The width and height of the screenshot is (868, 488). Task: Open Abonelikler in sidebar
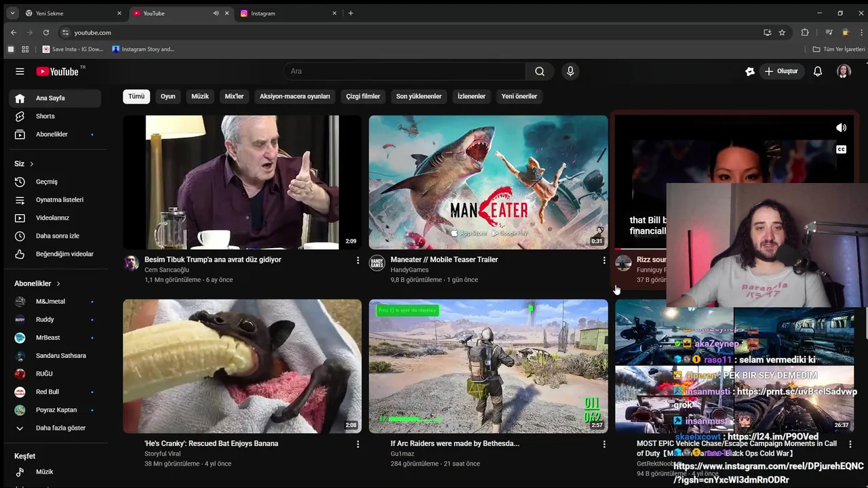point(55,134)
